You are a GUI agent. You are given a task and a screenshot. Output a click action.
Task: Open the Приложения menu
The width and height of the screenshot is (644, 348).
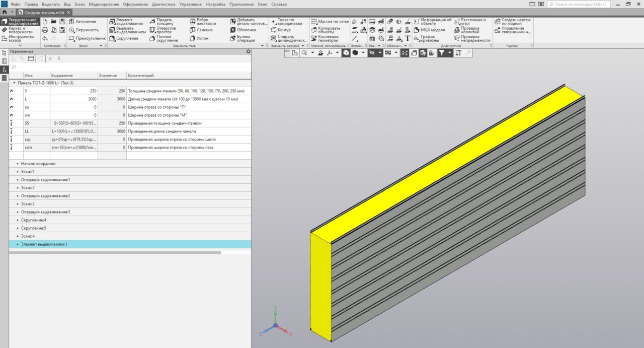[242, 4]
